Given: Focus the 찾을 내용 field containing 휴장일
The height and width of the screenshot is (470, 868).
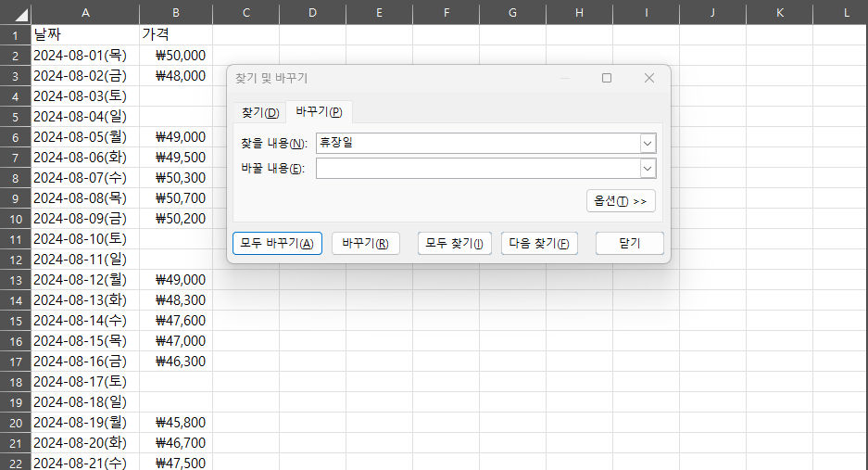Looking at the screenshot, I should pos(478,144).
